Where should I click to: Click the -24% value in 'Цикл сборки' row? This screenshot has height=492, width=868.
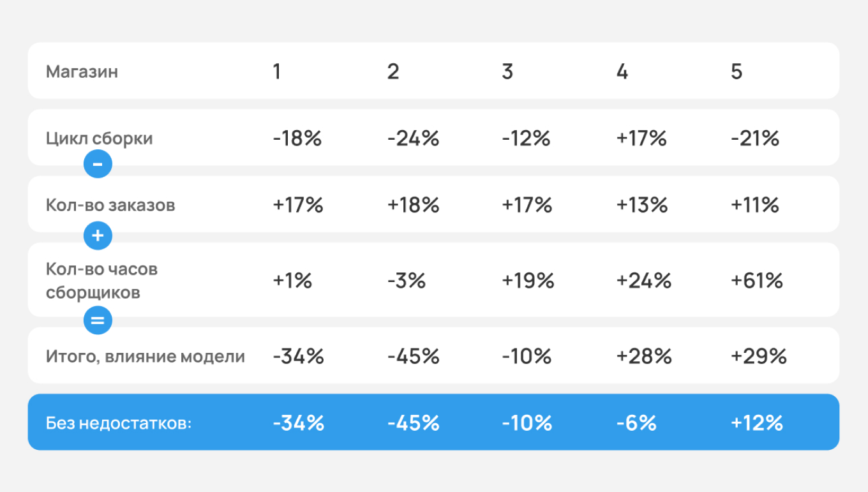pyautogui.click(x=413, y=138)
